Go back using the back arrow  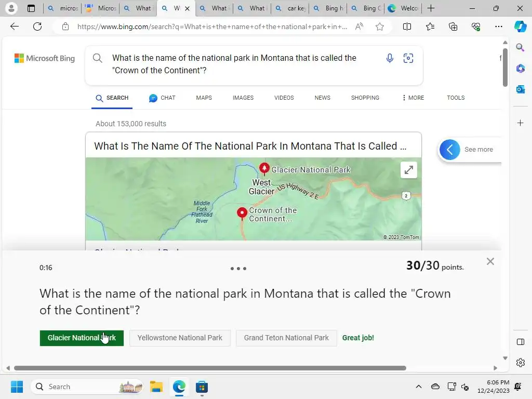[15, 26]
